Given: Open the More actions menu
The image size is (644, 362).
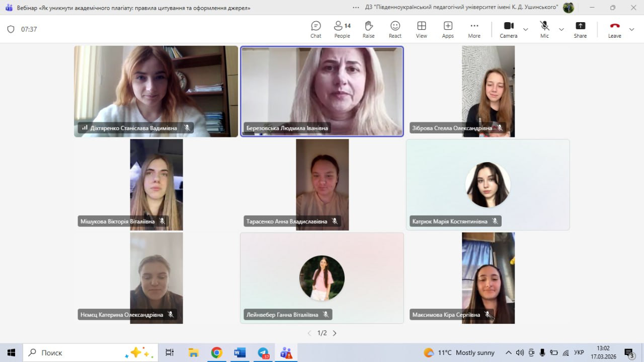Looking at the screenshot, I should click(x=474, y=29).
